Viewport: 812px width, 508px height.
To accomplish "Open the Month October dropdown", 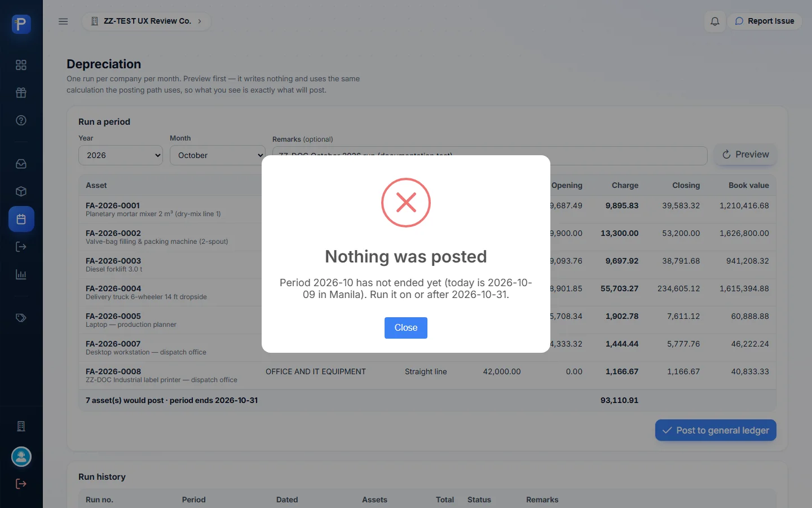I will [x=218, y=155].
